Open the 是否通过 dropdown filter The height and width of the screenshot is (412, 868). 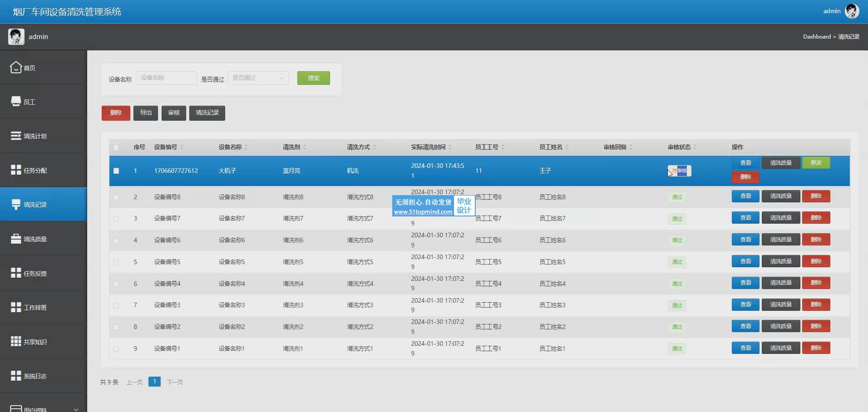[258, 78]
